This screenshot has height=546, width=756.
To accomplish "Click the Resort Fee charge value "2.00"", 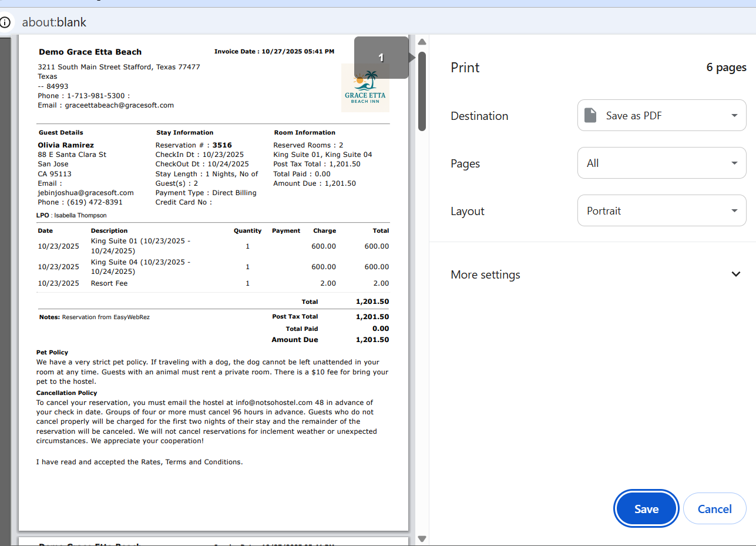I will click(x=328, y=283).
